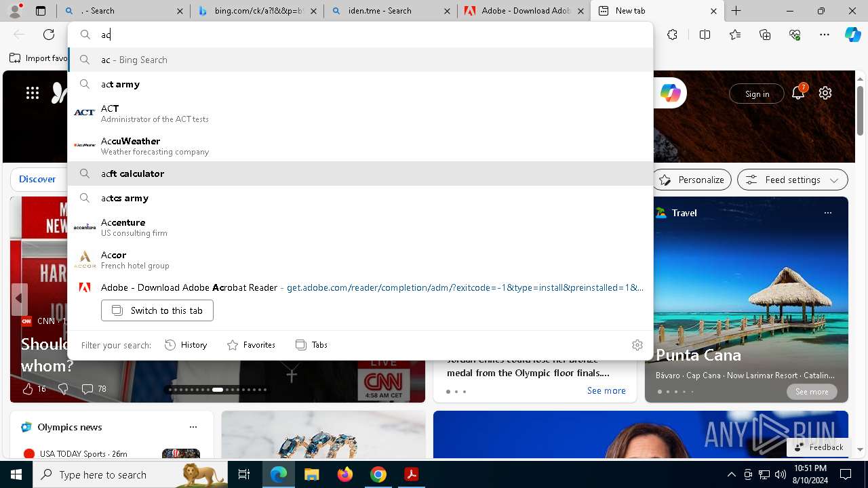Open the new tab plus button
The width and height of the screenshot is (868, 488).
click(x=736, y=11)
